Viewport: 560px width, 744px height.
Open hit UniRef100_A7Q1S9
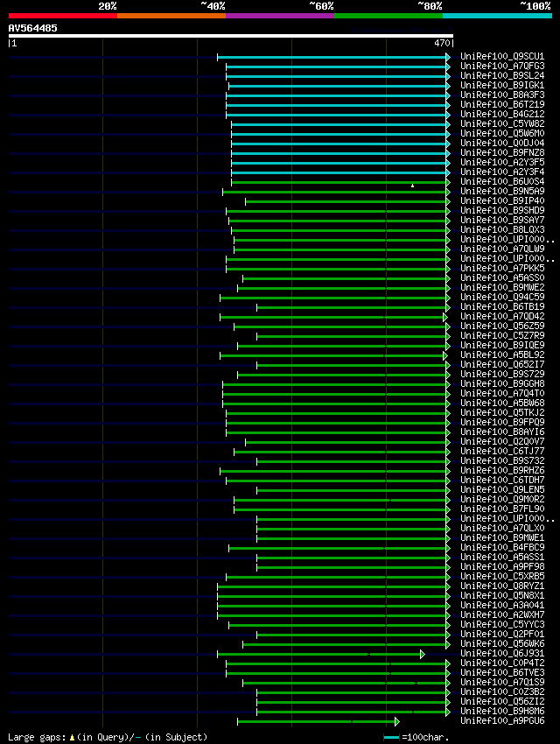point(502,683)
